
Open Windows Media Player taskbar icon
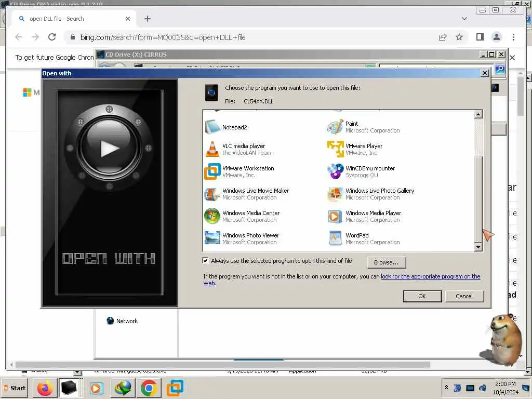(x=96, y=388)
